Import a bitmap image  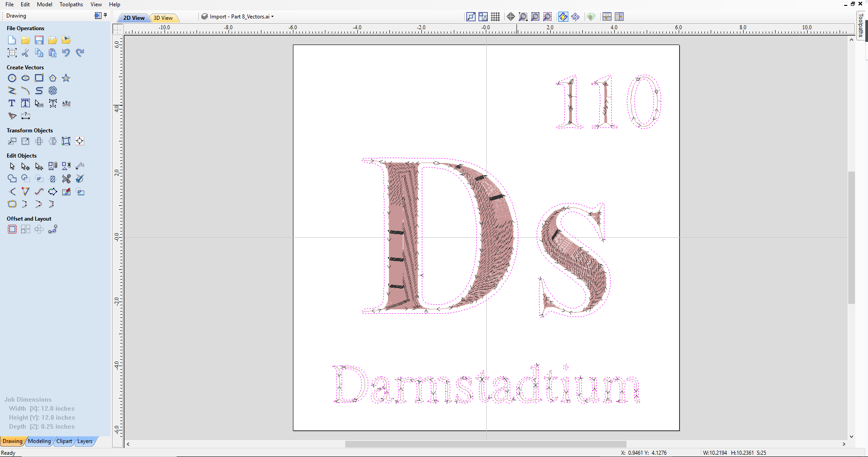[66, 40]
